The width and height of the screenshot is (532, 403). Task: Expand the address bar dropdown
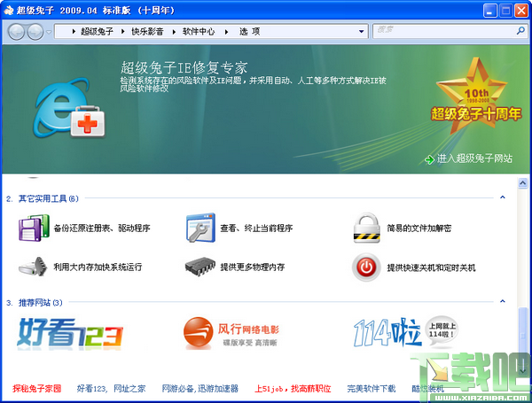pyautogui.click(x=362, y=32)
